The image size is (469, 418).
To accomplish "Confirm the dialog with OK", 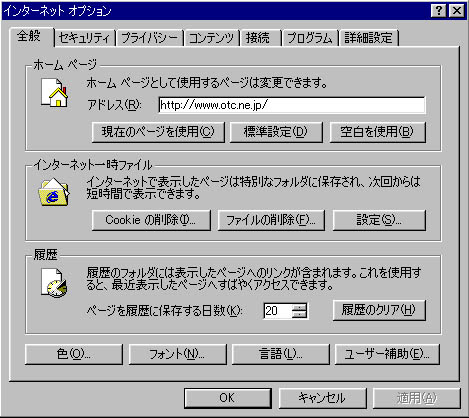I will (227, 398).
